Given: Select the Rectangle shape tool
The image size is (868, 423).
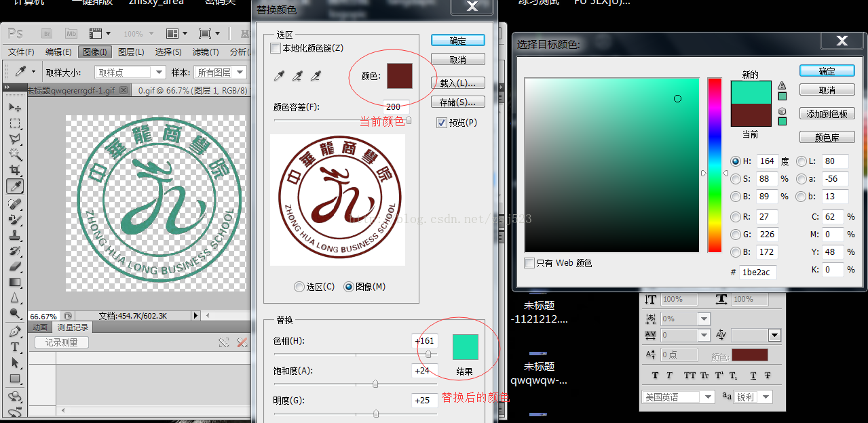Looking at the screenshot, I should click(15, 378).
